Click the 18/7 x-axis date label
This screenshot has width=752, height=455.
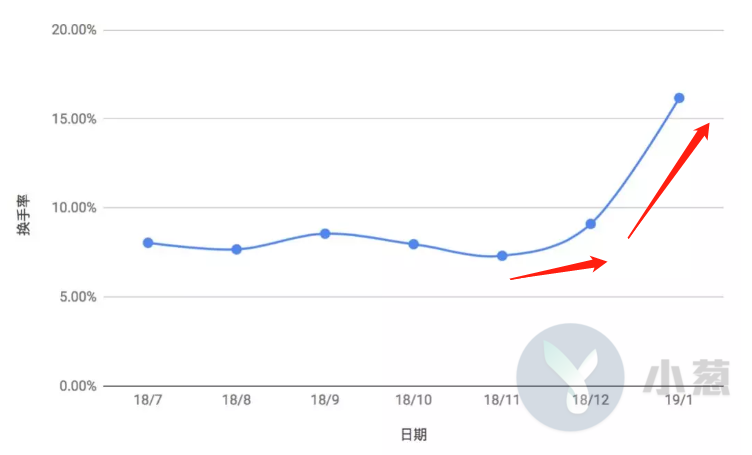148,400
